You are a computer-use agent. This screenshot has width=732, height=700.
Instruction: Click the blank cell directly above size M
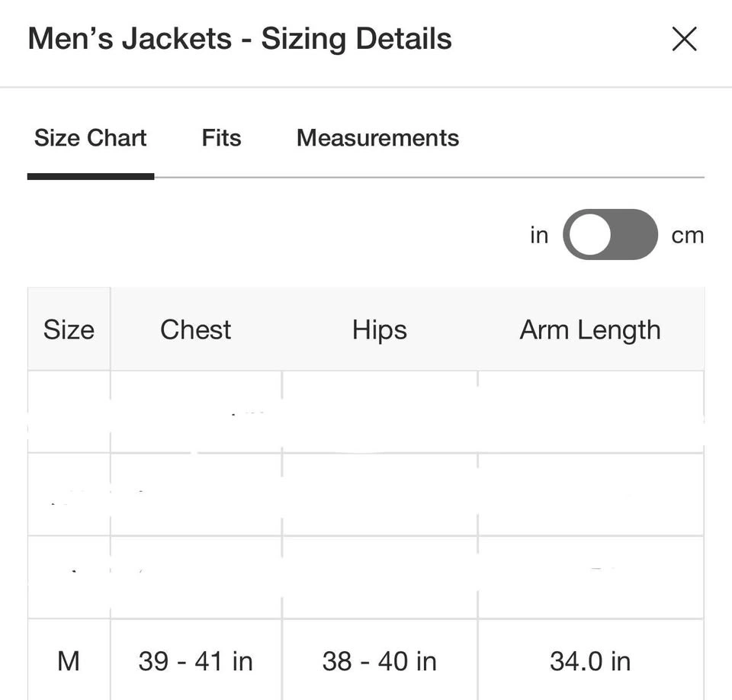coord(69,577)
